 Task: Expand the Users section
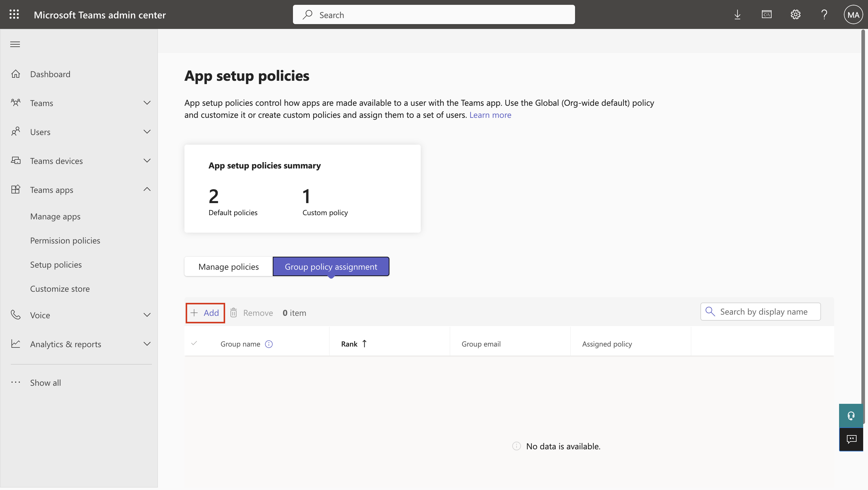point(147,131)
